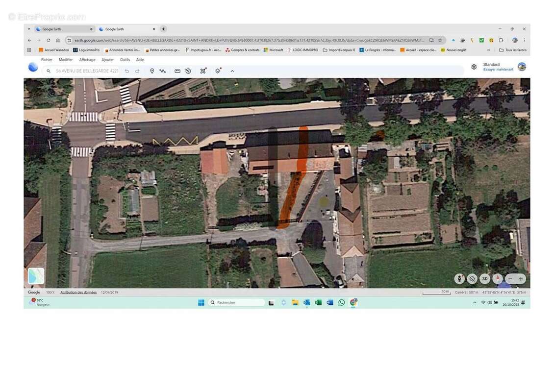This screenshot has height=392, width=554.
Task: Click the 100 % loading status text
Action: [x=50, y=293]
